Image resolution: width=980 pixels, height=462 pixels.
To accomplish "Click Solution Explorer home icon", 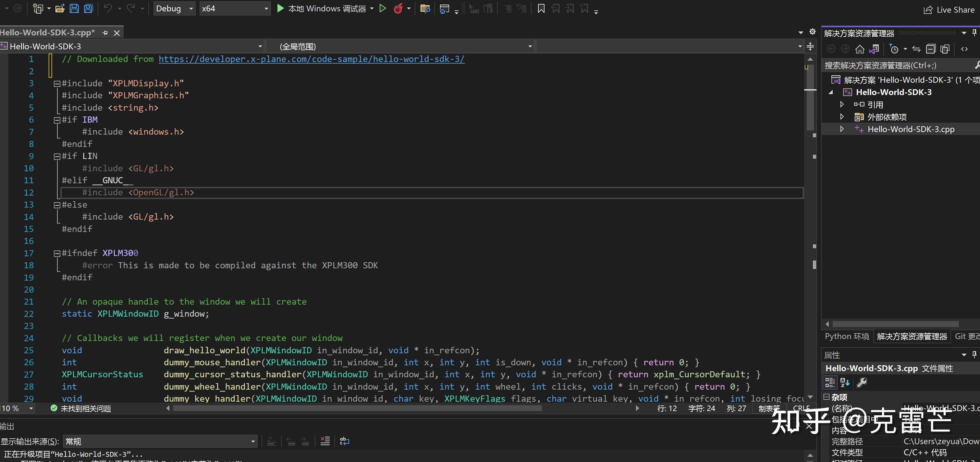I will [x=859, y=49].
